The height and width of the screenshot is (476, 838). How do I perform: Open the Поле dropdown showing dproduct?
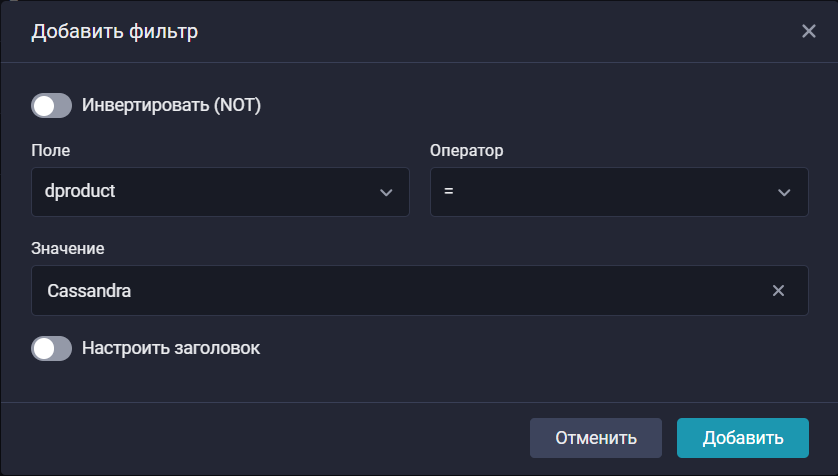tap(220, 192)
